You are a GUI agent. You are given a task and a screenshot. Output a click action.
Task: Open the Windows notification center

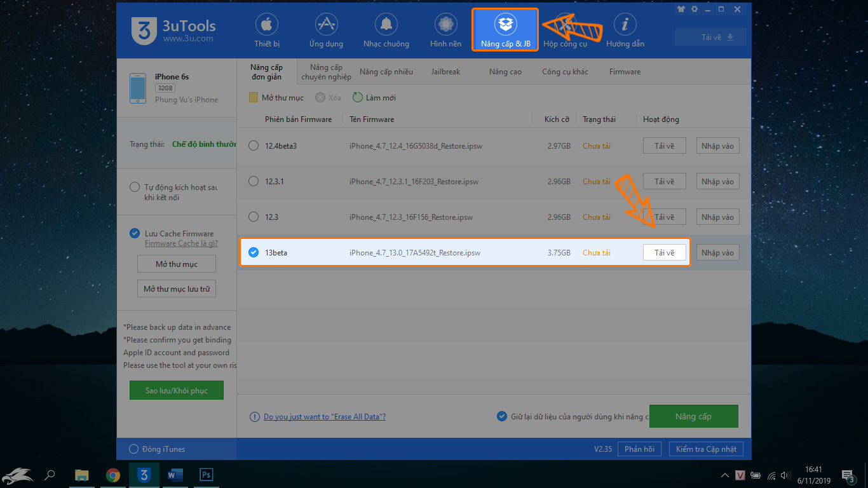pyautogui.click(x=848, y=475)
